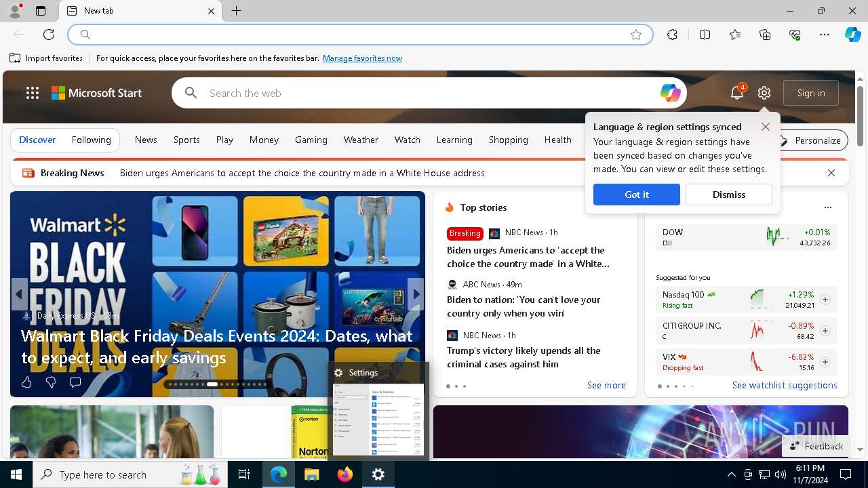Open Task View on taskbar

pos(244,474)
